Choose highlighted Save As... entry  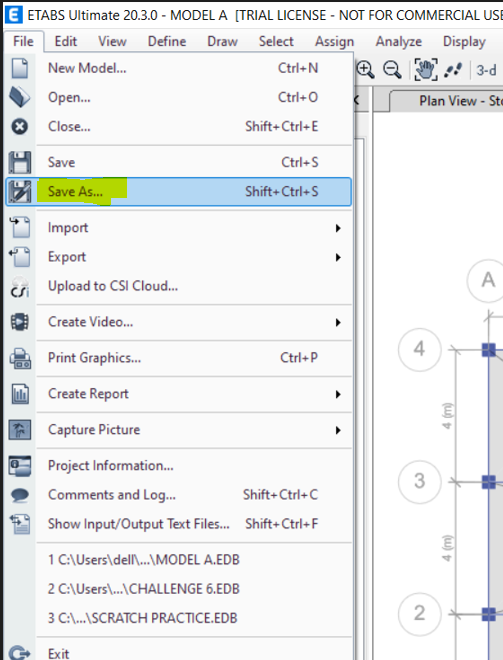[x=179, y=192]
